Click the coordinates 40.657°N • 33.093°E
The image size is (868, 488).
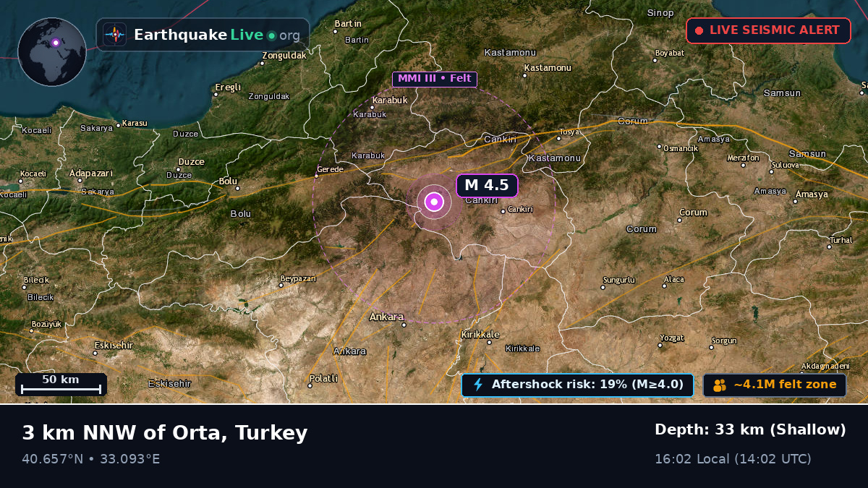point(91,459)
